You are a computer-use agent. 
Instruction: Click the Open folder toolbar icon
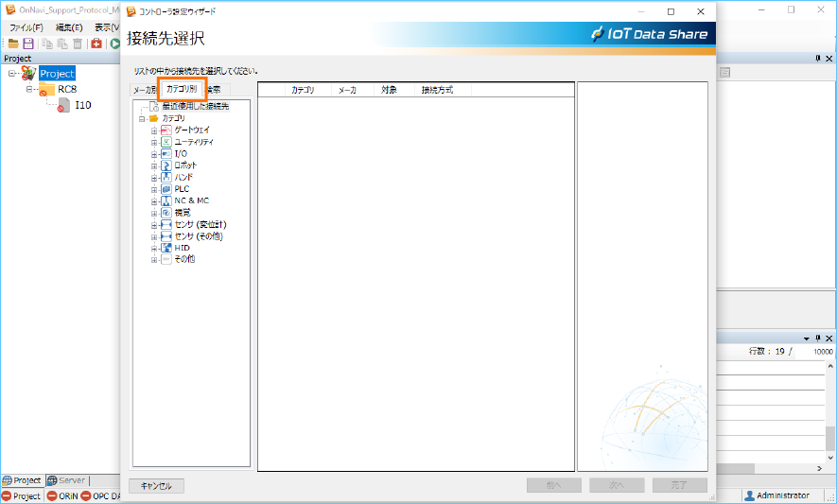[13, 44]
